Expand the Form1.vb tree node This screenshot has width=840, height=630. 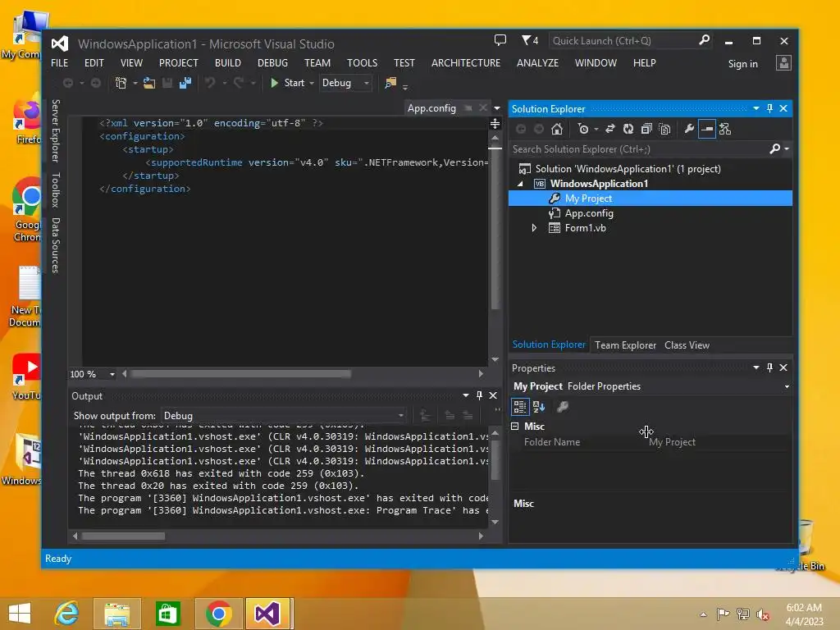pyautogui.click(x=534, y=228)
